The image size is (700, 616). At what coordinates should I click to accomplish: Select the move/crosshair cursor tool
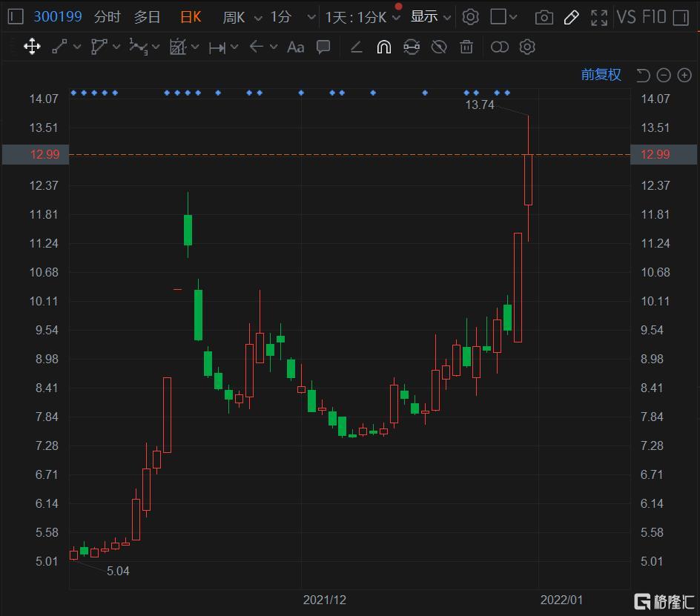coord(32,47)
